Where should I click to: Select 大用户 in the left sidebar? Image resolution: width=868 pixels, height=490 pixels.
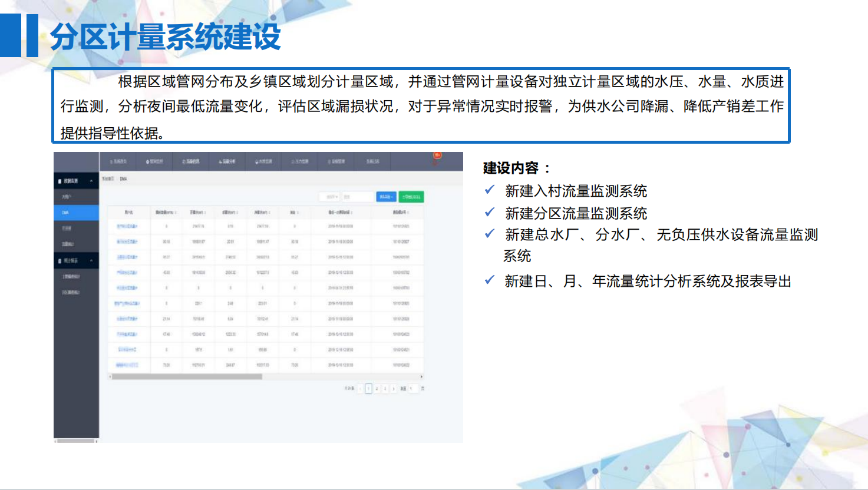67,197
